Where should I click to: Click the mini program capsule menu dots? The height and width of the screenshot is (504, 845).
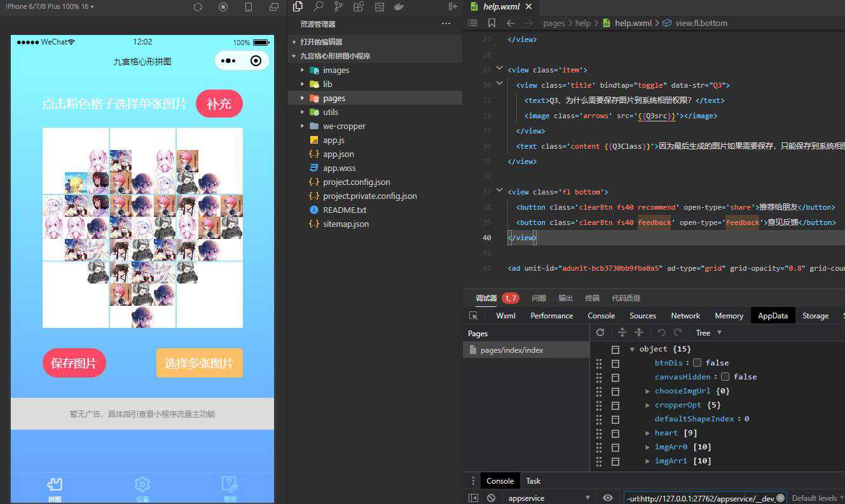[229, 61]
